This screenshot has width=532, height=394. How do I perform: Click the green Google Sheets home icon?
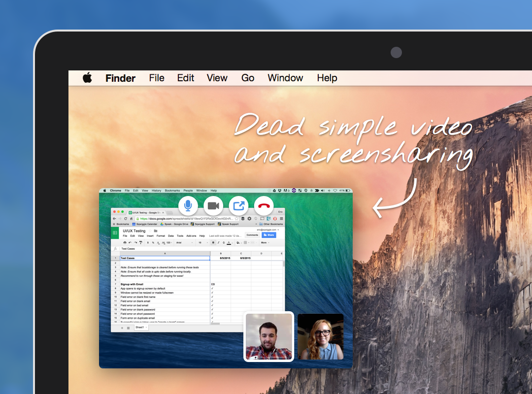pos(115,232)
